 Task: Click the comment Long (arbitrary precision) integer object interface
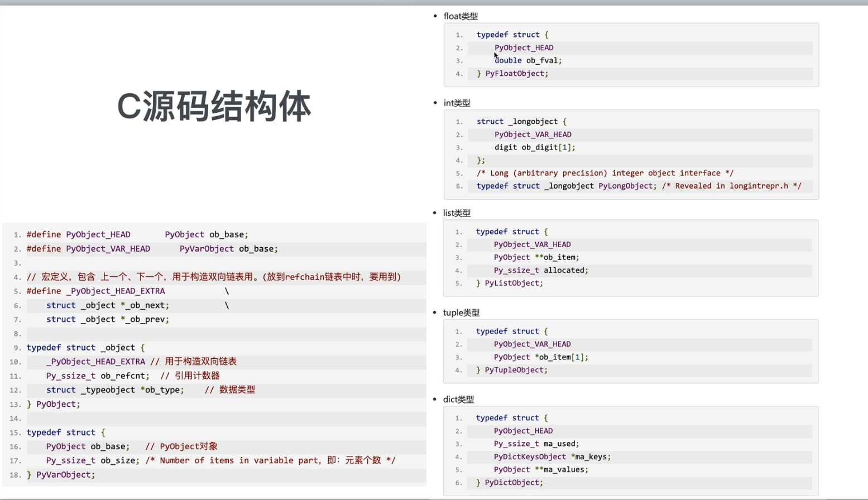coord(605,173)
